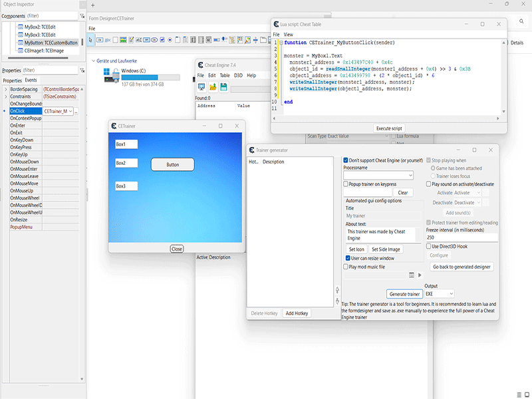This screenshot has width=532, height=399.
Task: Select the CEImage picture component icon
Action: point(122,41)
